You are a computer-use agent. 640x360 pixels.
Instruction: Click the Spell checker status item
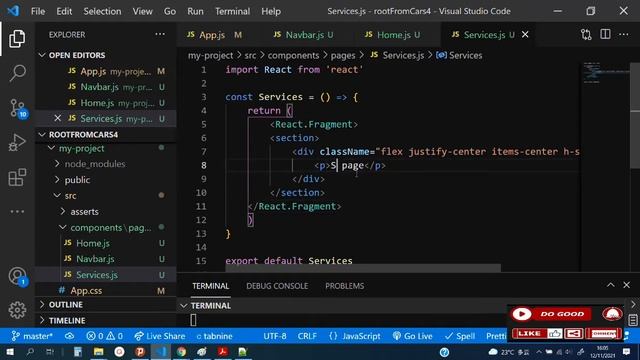click(460, 336)
